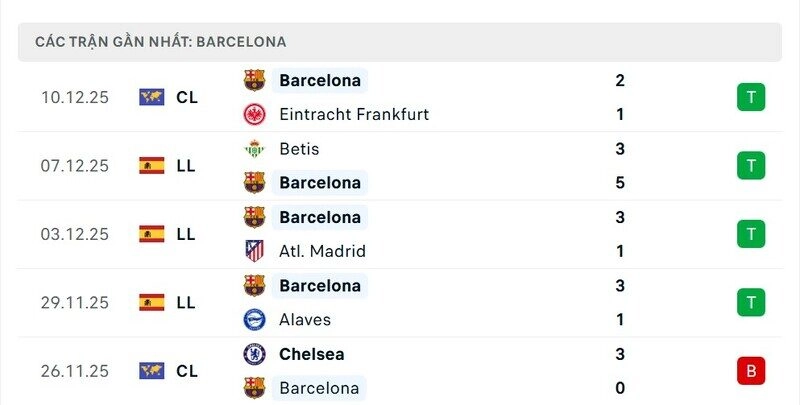The image size is (800, 405).
Task: Open the Chelsea team link
Action: 312,354
